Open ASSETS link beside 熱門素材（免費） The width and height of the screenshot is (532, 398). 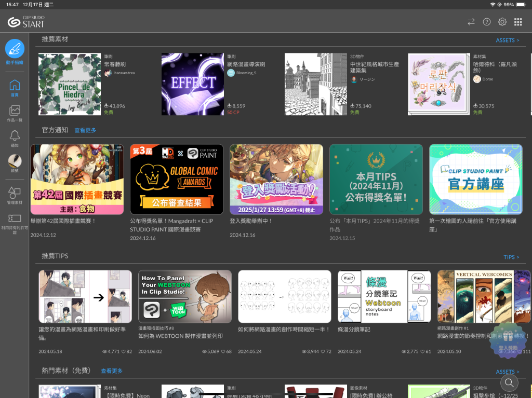tap(507, 372)
